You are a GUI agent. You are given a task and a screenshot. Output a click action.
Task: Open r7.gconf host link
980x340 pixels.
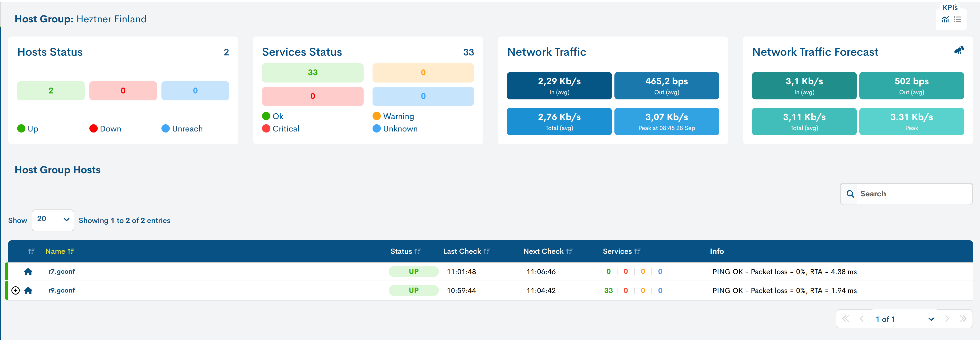point(62,271)
